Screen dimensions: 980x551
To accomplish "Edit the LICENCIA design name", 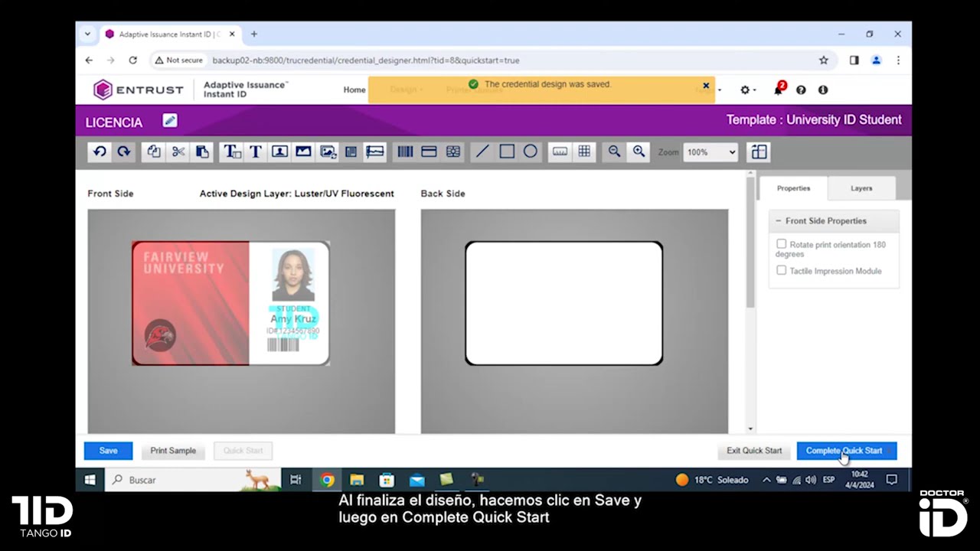I will (x=170, y=120).
